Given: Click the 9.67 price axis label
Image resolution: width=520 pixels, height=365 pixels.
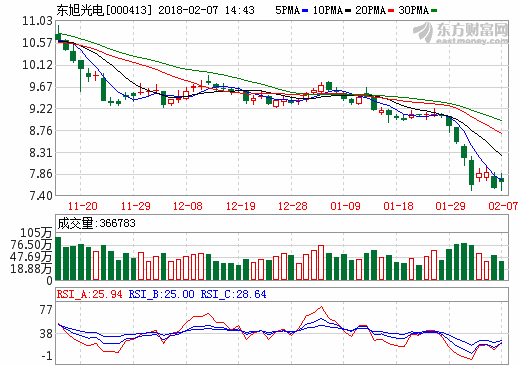Looking at the screenshot, I should pyautogui.click(x=41, y=87).
